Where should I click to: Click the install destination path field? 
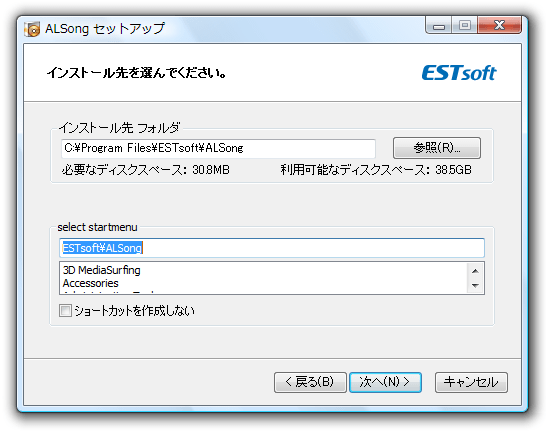click(218, 148)
